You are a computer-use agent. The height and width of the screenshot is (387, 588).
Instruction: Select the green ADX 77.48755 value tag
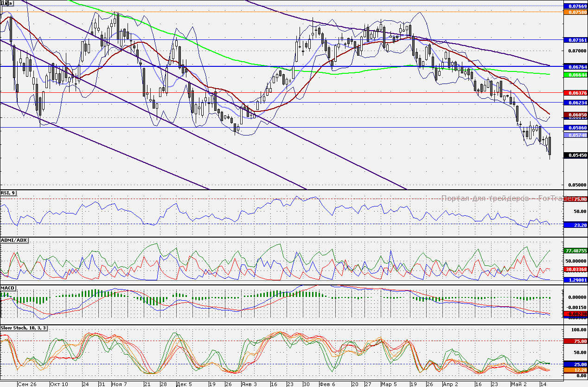click(575, 251)
